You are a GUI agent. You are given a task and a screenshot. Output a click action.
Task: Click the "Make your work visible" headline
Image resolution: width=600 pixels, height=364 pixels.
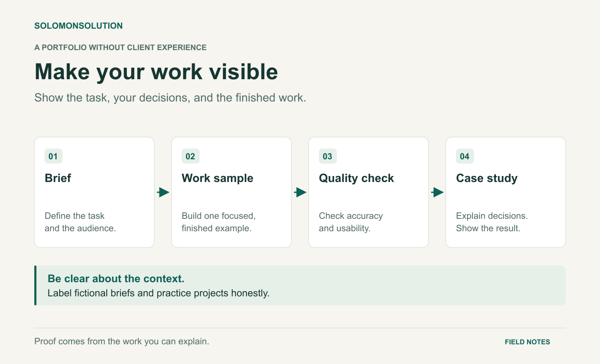[x=156, y=72]
